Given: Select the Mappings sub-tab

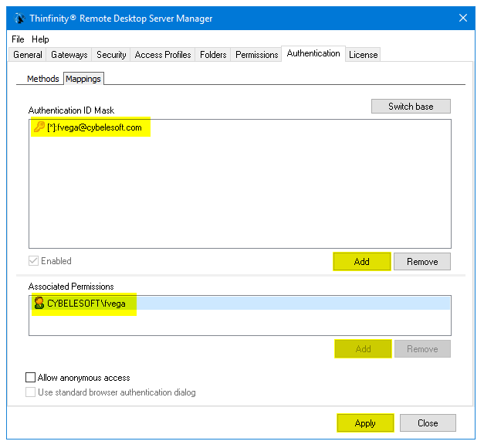Looking at the screenshot, I should [x=83, y=79].
